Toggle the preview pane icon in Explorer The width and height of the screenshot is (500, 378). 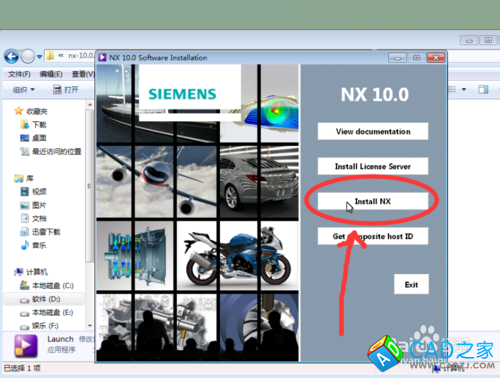coord(483,89)
